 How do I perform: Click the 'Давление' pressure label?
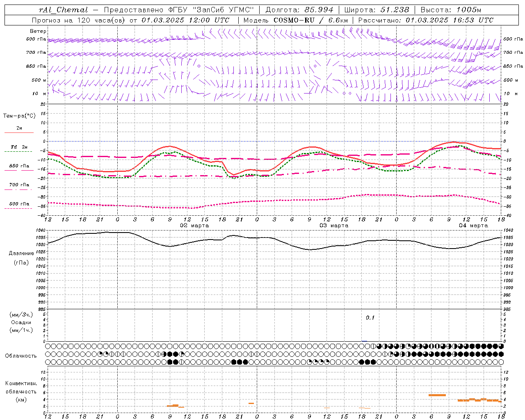[21, 253]
